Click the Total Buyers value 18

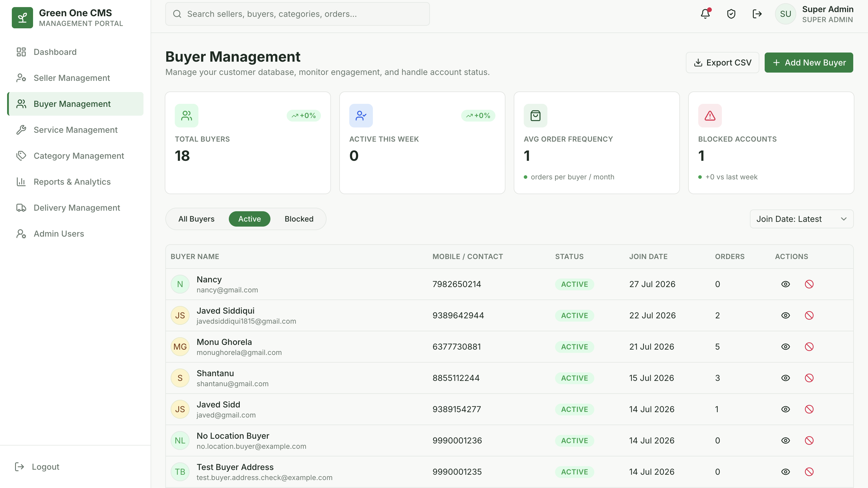(182, 155)
